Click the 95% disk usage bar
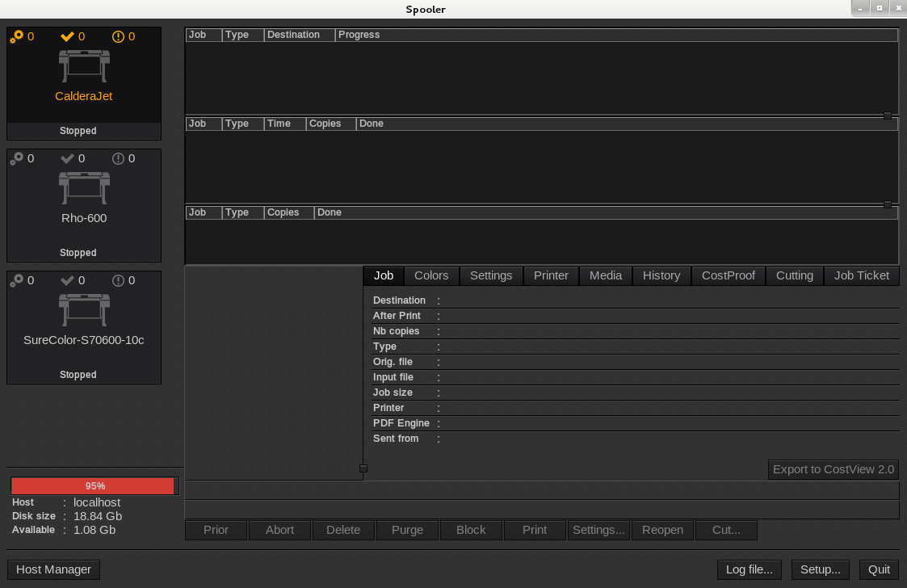This screenshot has height=588, width=907. coord(94,486)
